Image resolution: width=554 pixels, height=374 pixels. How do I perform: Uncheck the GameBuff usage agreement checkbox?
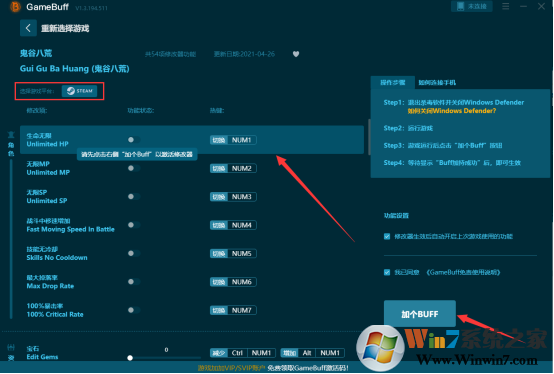point(387,272)
